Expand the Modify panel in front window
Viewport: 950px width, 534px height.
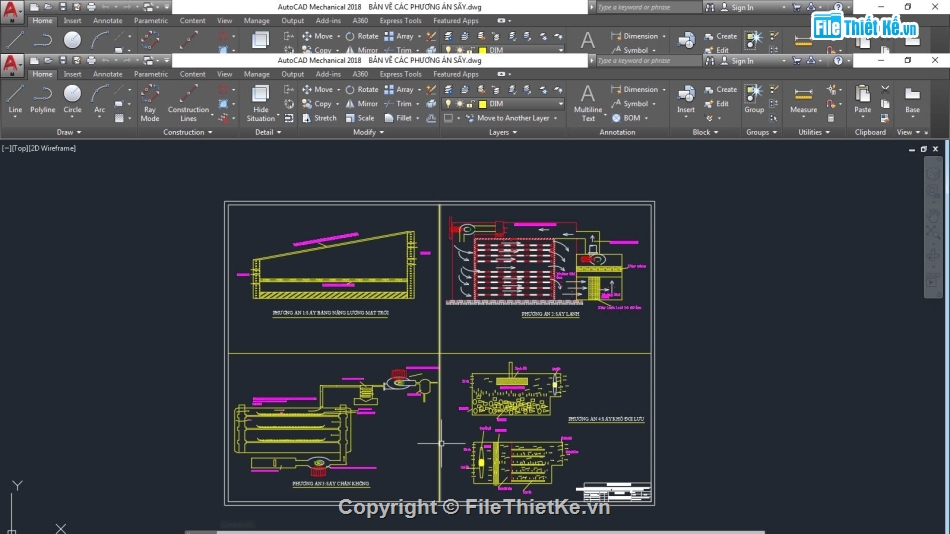tap(368, 132)
